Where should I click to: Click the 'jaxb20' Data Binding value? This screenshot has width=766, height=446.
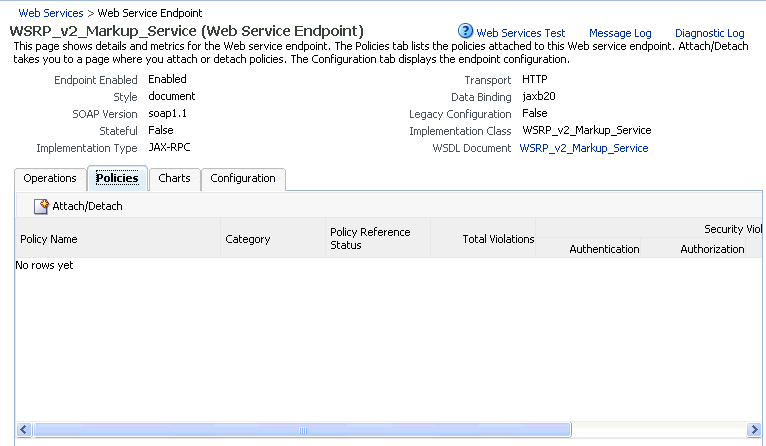click(x=539, y=96)
